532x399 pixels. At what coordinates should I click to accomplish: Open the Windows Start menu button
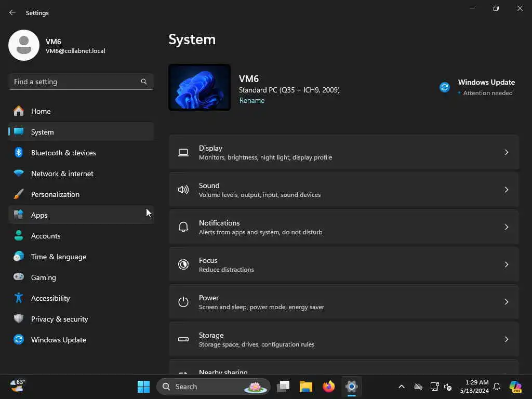click(x=143, y=387)
